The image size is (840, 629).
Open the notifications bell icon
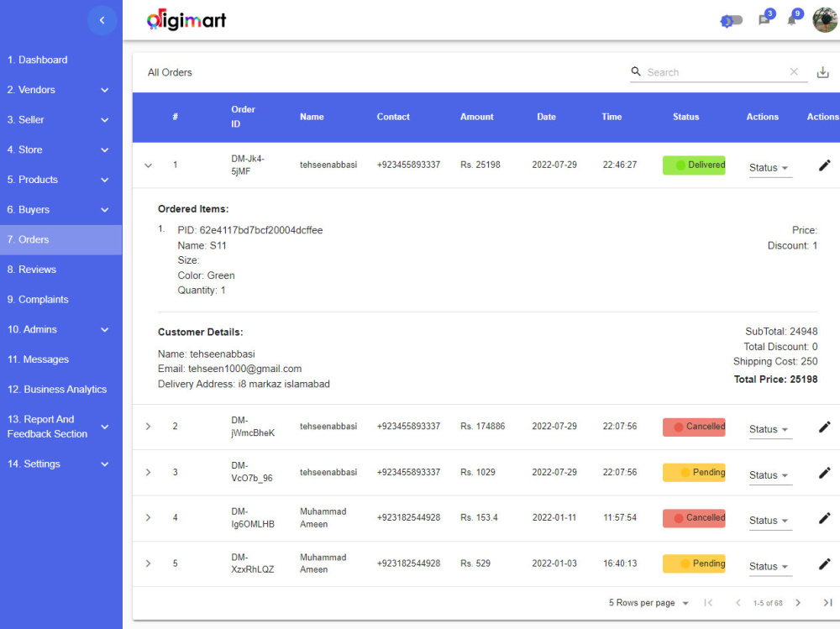pyautogui.click(x=792, y=20)
